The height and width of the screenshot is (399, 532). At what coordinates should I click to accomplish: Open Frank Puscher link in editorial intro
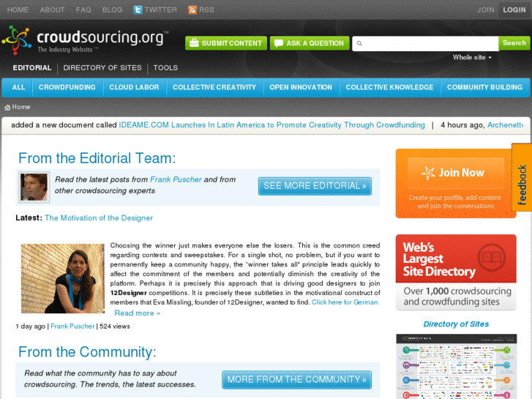coord(176,179)
